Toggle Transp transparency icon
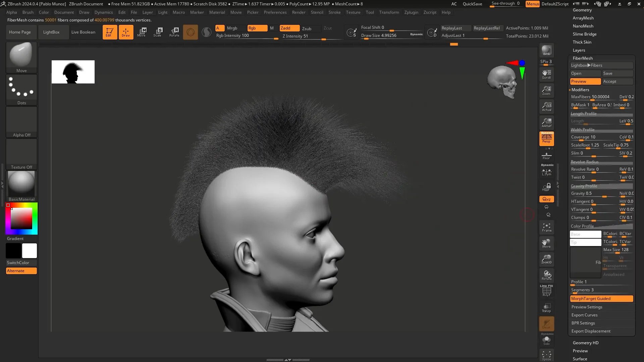 coord(546,308)
